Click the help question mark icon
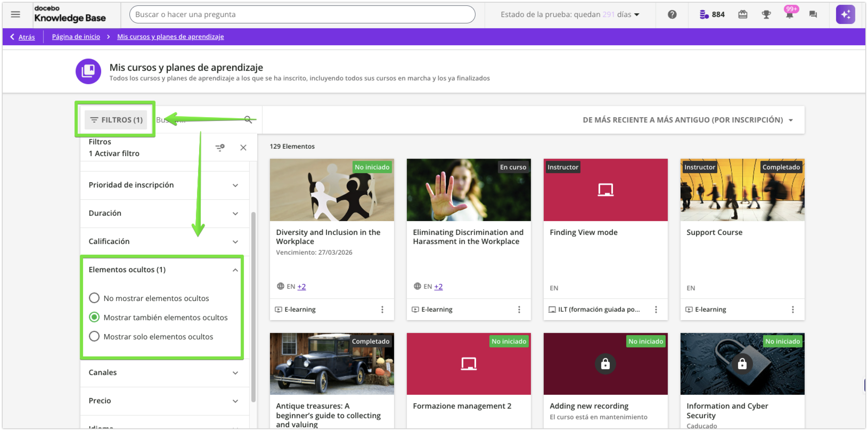The height and width of the screenshot is (431, 868). tap(672, 14)
